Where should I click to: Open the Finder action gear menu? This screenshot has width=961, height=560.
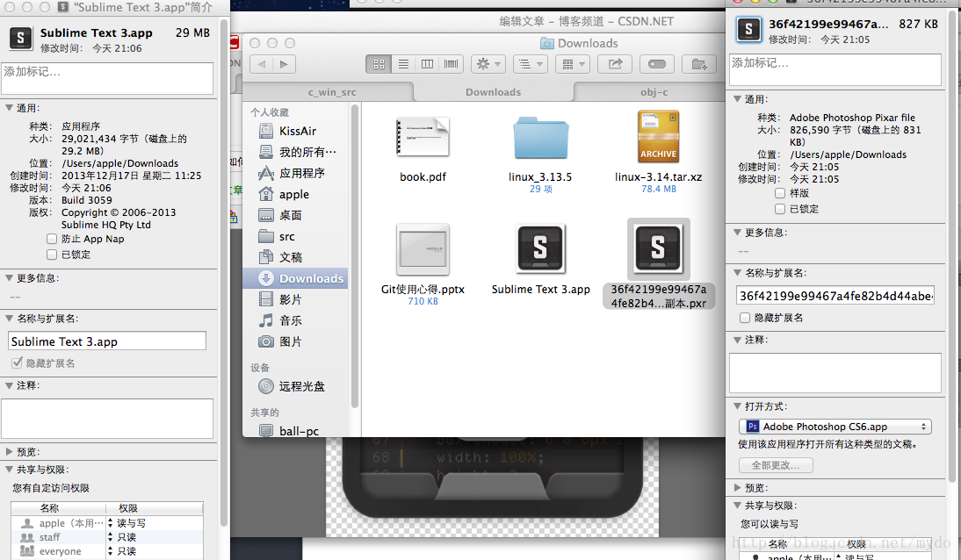(488, 64)
